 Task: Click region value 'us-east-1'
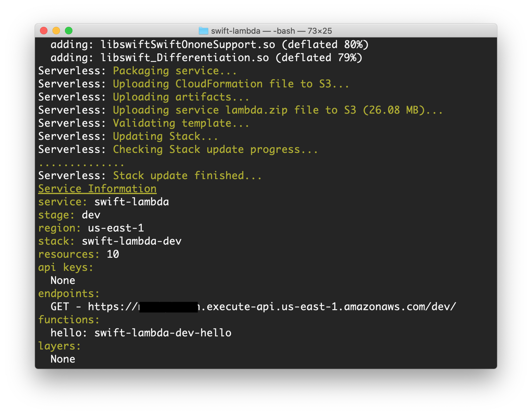116,228
